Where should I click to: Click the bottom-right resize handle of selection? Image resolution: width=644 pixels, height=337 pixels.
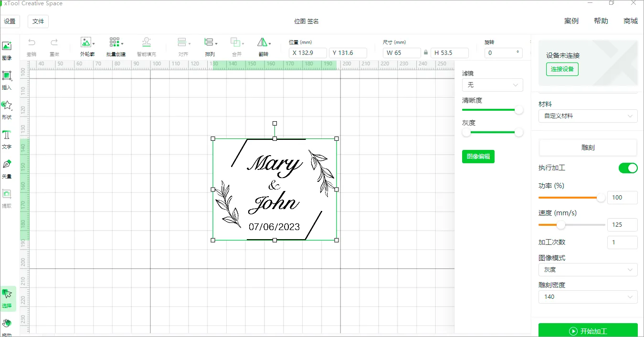(337, 240)
